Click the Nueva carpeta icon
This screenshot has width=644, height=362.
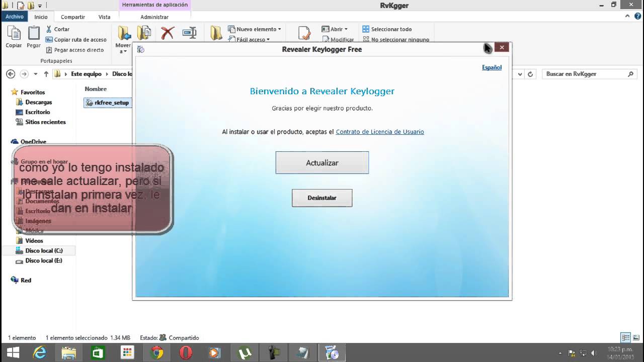click(216, 33)
